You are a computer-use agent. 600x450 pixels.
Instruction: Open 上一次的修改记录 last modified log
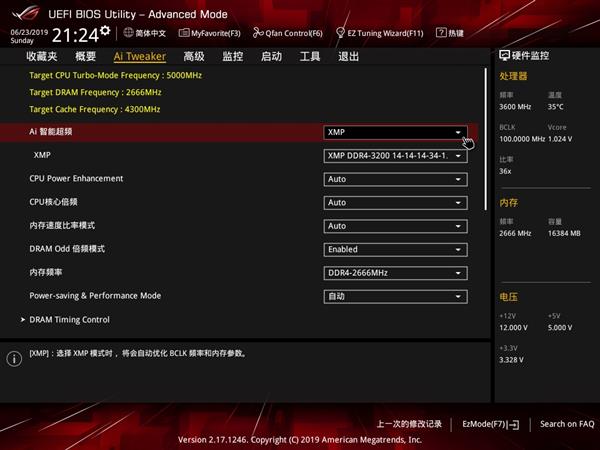click(409, 424)
